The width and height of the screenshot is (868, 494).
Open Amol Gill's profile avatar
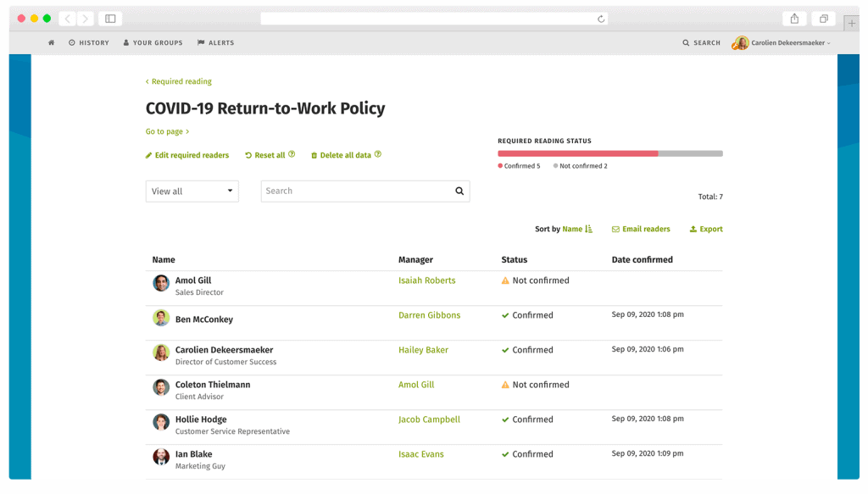click(x=161, y=283)
